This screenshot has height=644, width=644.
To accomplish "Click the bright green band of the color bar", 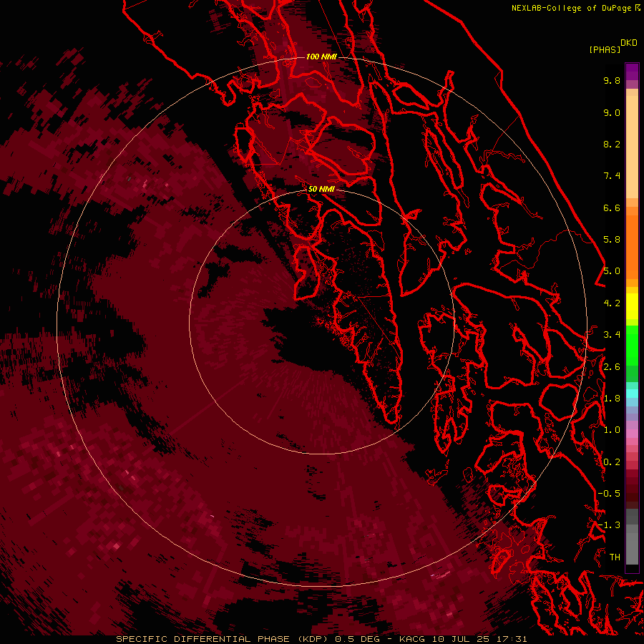I will pyautogui.click(x=632, y=345).
